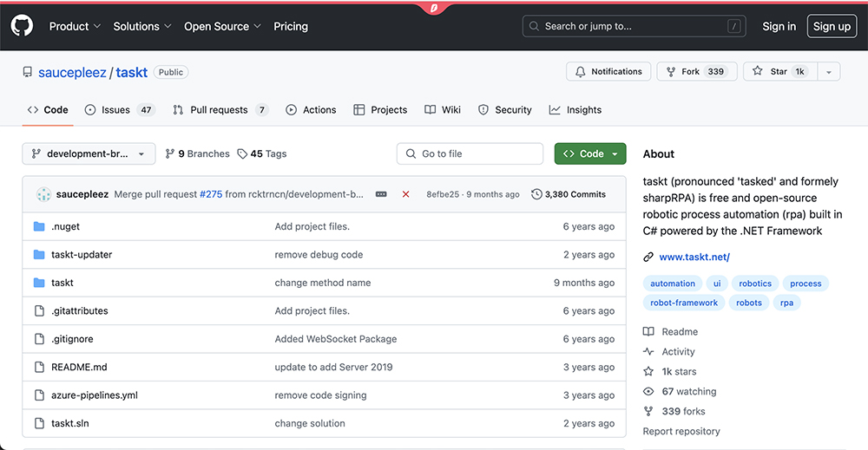Screen dimensions: 868x450
Task: Click the saucepleez avatar icon
Action: [x=43, y=194]
